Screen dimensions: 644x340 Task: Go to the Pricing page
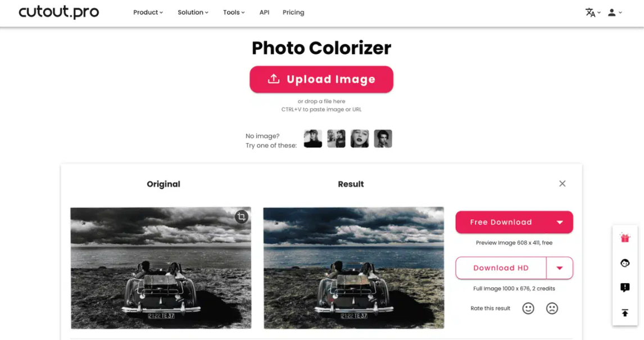pos(293,12)
